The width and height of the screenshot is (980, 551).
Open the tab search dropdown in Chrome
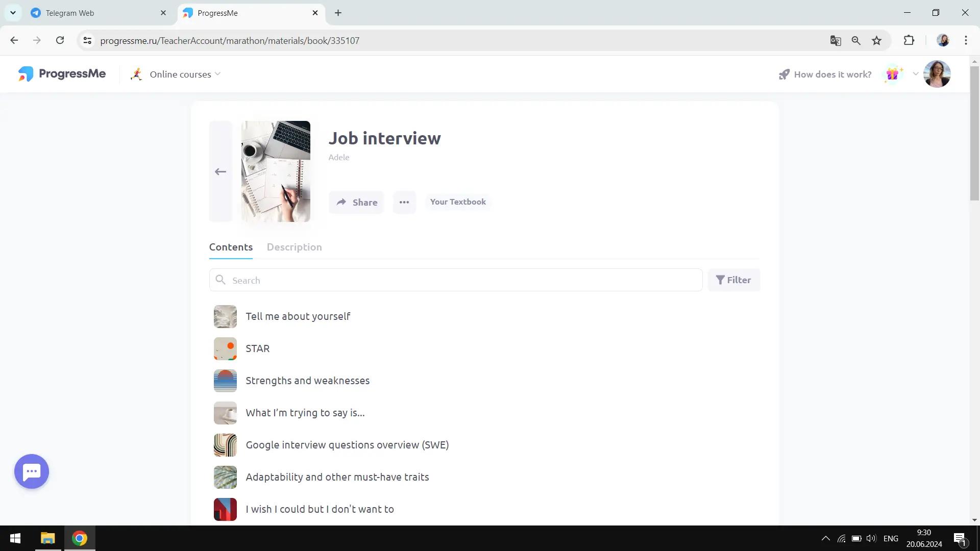[x=13, y=13]
